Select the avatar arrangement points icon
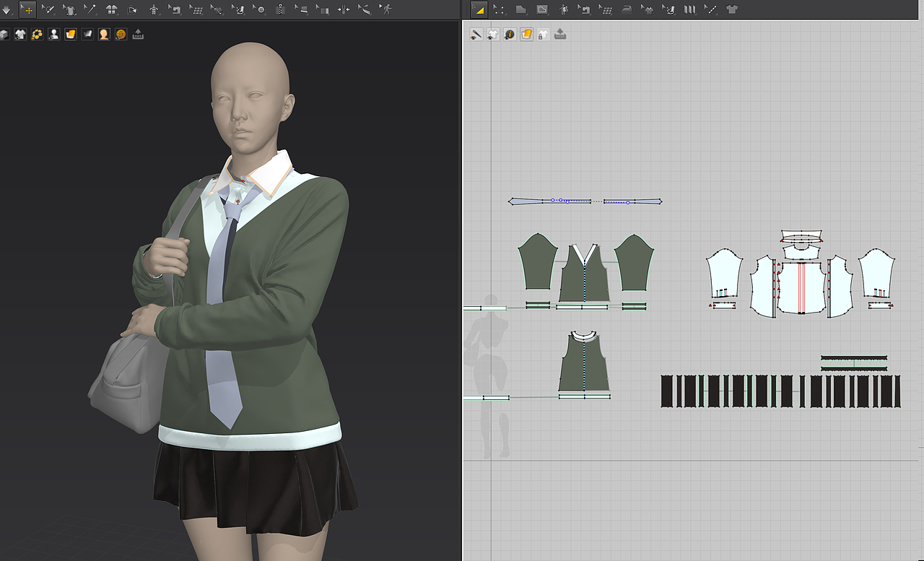Viewport: 924px width, 561px height. pyautogui.click(x=154, y=9)
